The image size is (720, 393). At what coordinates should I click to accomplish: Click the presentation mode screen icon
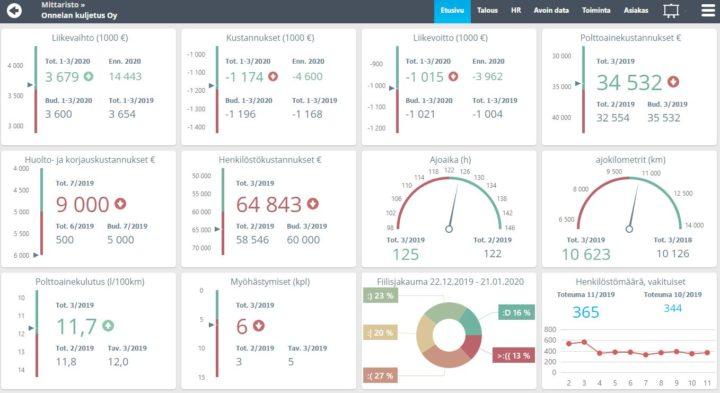(671, 11)
